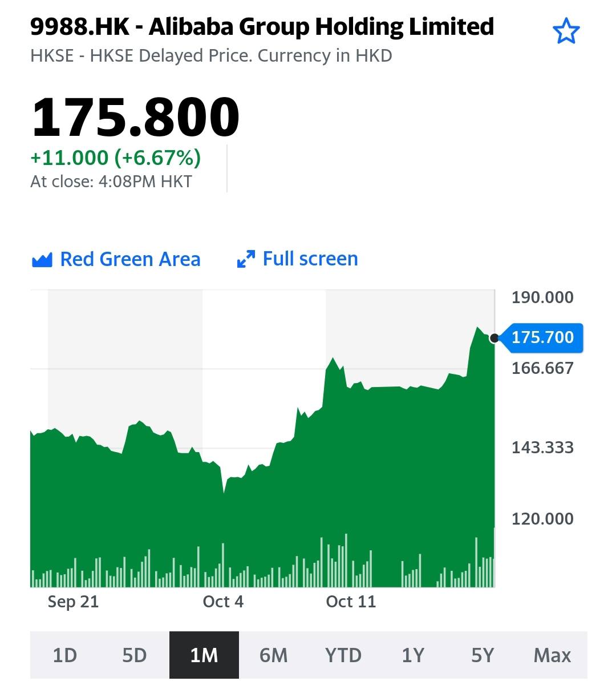This screenshot has width=616, height=681.
Task: Click the Oct 11 date axis label
Action: 351,602
